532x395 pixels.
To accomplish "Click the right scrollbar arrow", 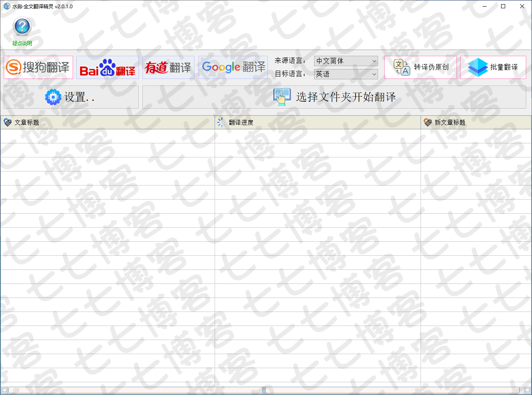I will 527,390.
